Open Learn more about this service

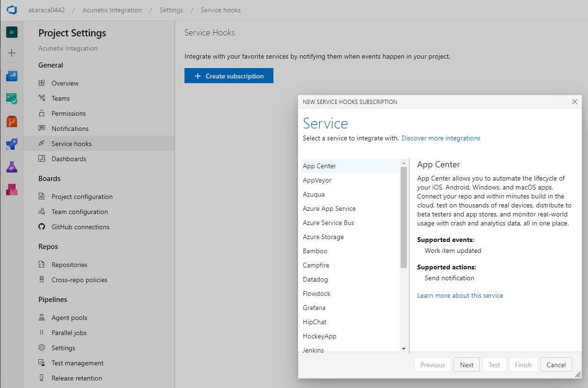tap(460, 296)
